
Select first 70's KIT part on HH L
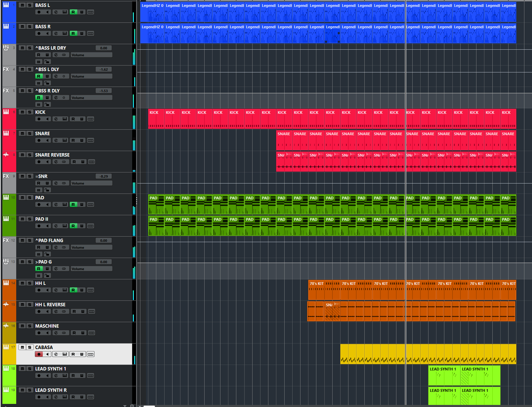[324, 290]
